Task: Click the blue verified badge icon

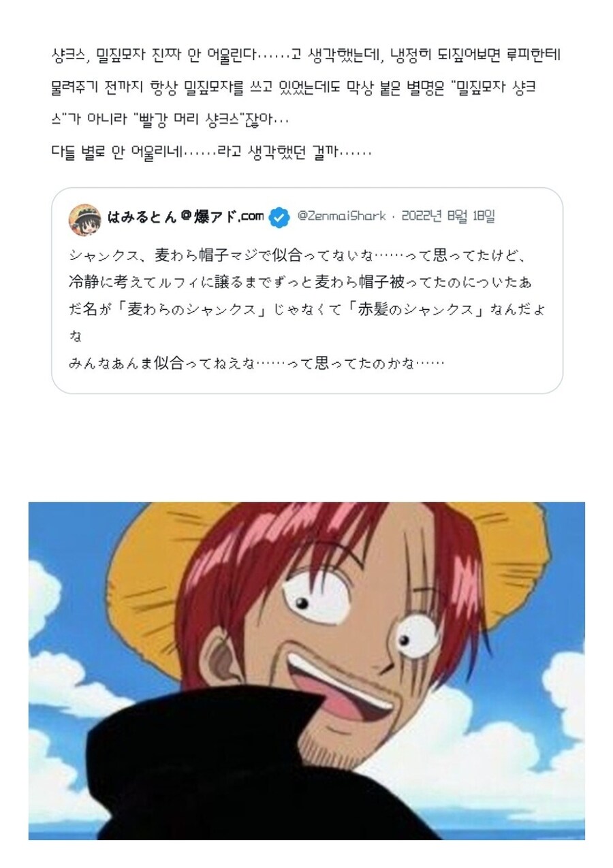Action: pos(279,217)
